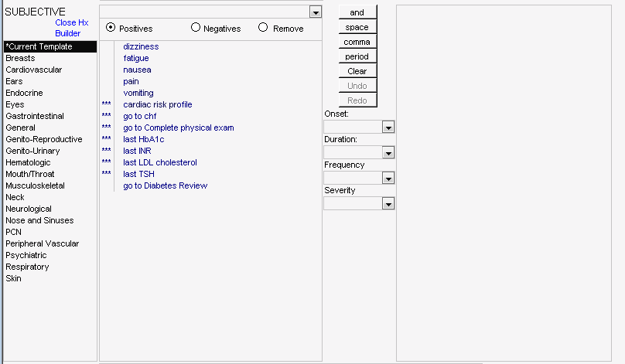Choose the Remove radio option
The height and width of the screenshot is (364, 625).
pos(263,28)
